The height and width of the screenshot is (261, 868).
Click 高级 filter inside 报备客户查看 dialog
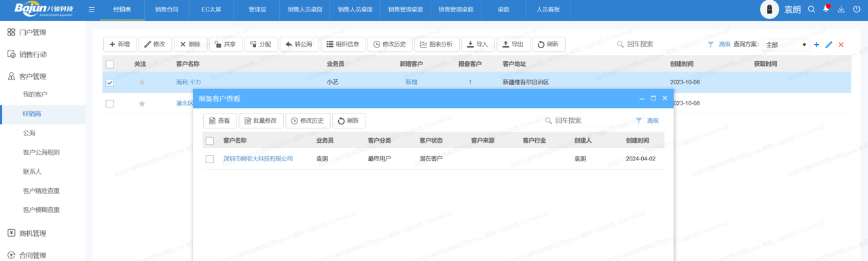pos(653,120)
